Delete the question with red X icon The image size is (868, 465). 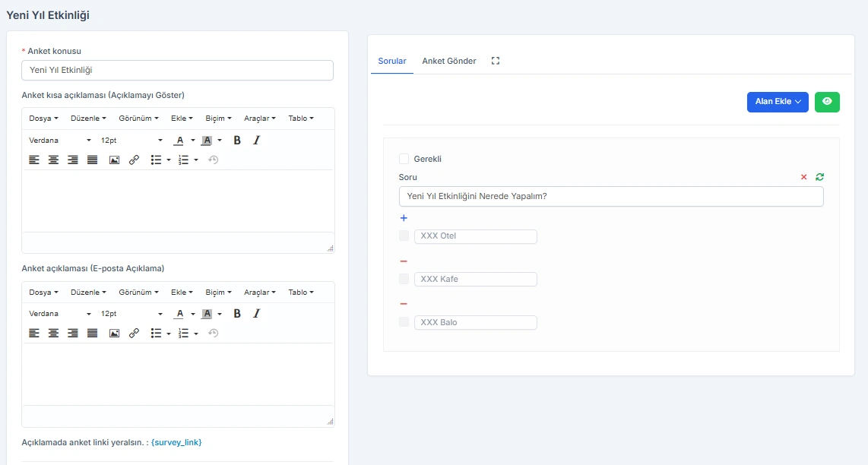pos(804,177)
